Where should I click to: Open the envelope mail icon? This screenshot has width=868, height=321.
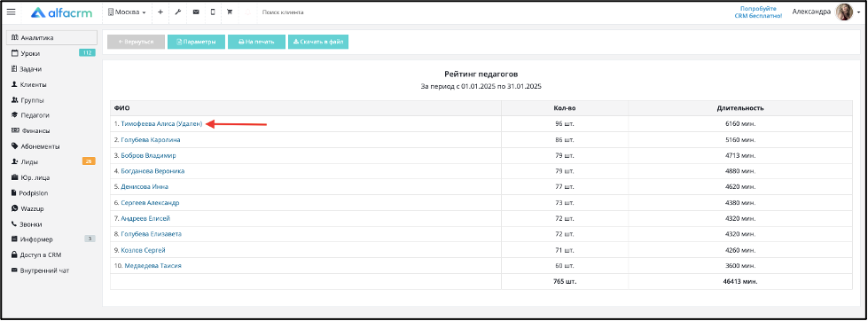tap(195, 12)
